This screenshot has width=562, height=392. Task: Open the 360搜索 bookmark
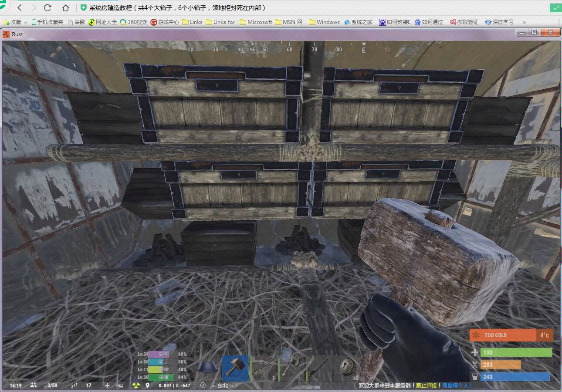pyautogui.click(x=134, y=22)
